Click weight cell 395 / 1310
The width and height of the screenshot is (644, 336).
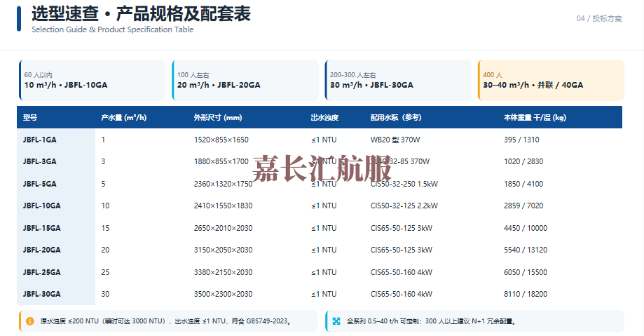(x=521, y=140)
